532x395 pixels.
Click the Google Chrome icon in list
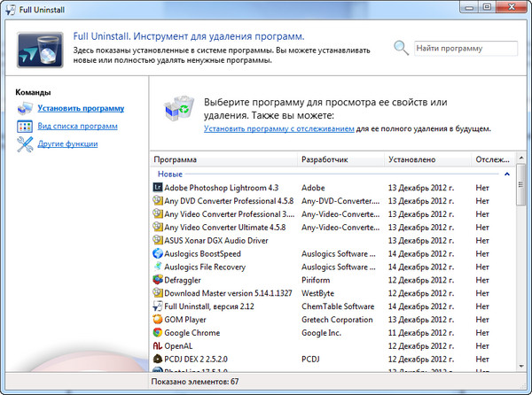coord(157,332)
